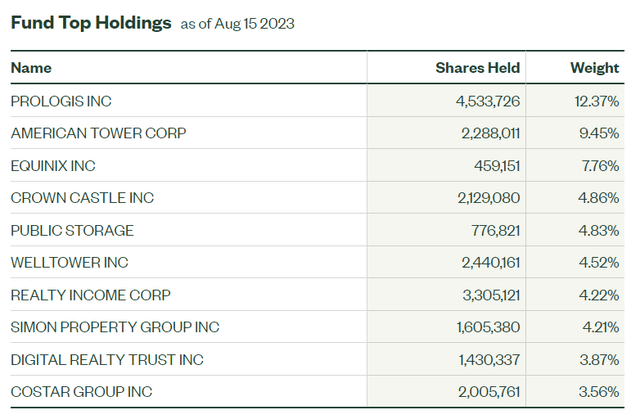Select the Fund Top Holdings title
The height and width of the screenshot is (419, 640).
91,22
